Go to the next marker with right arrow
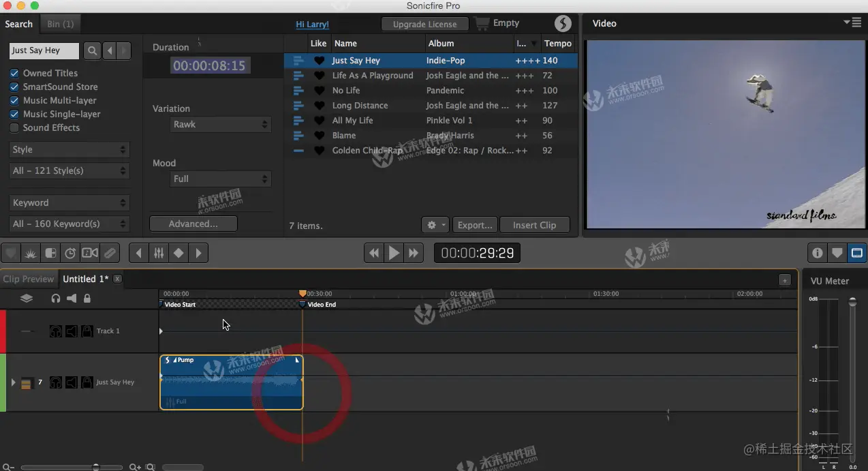 point(198,253)
